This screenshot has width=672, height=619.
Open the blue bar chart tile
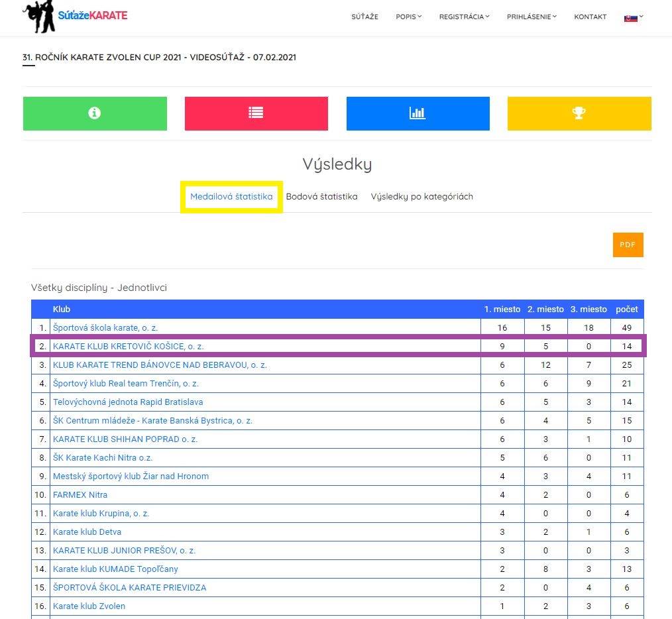coord(418,113)
